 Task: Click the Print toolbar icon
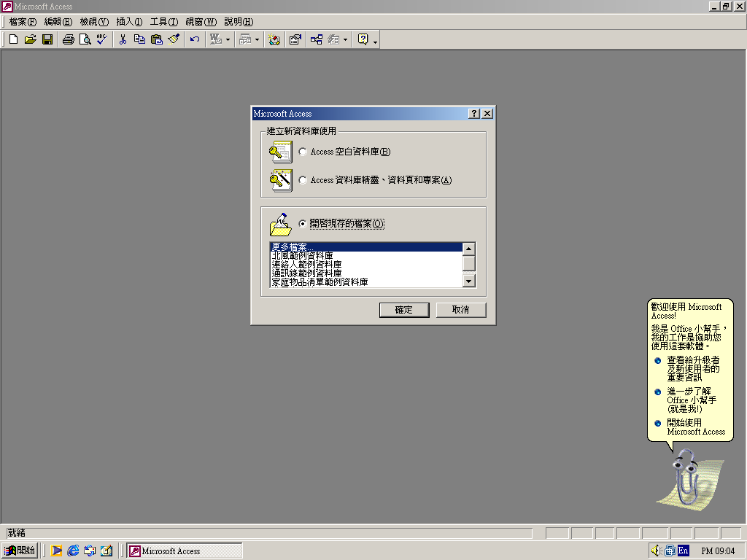pyautogui.click(x=68, y=39)
